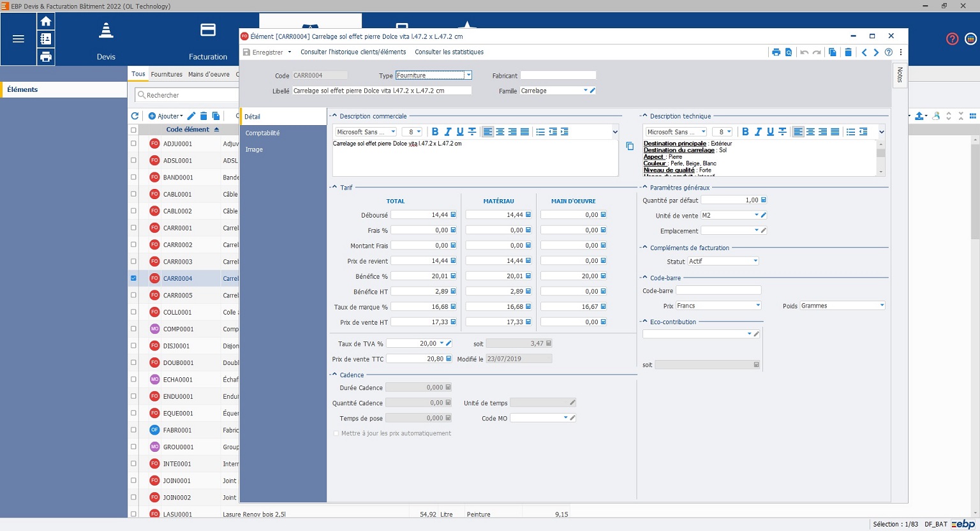This screenshot has height=531, width=980.
Task: Click the duplicate icon in element window toolbar
Action: (833, 52)
